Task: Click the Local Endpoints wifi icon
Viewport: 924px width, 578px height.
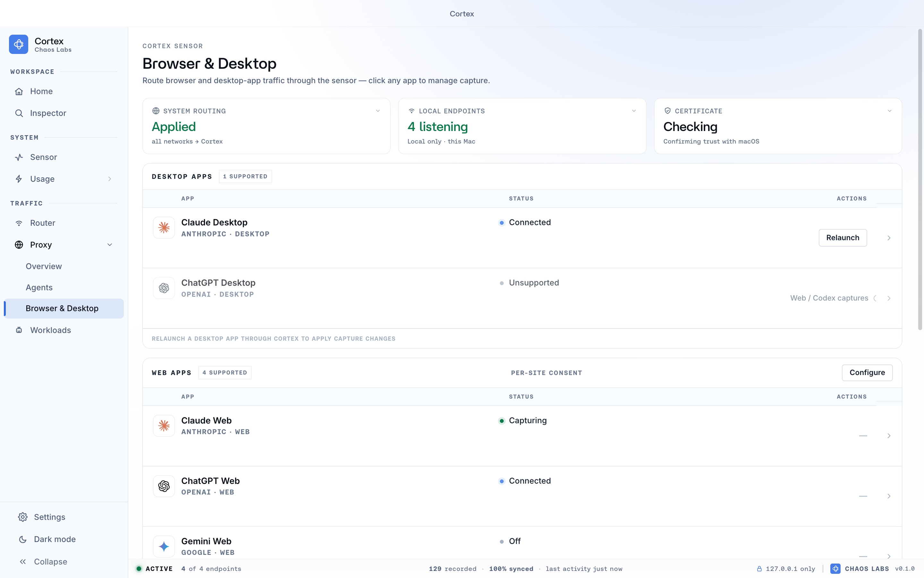Action: (412, 111)
